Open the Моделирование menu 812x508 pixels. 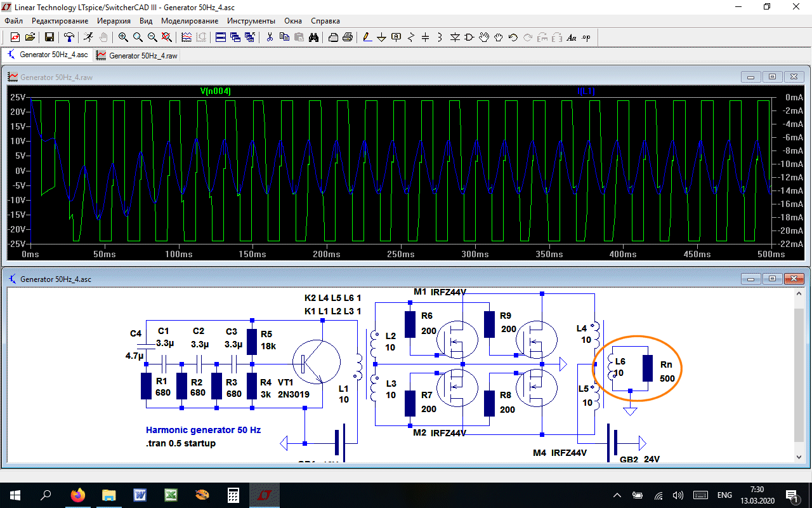coord(189,21)
